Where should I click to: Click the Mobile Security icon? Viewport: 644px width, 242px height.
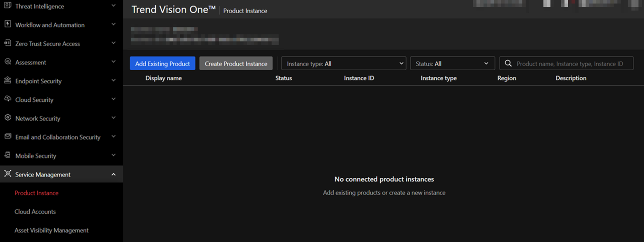[8, 155]
